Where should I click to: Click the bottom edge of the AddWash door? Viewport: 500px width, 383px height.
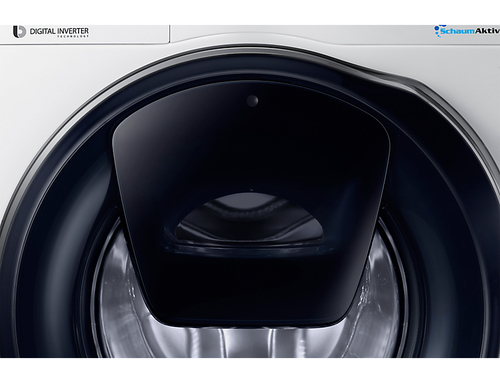(x=247, y=323)
